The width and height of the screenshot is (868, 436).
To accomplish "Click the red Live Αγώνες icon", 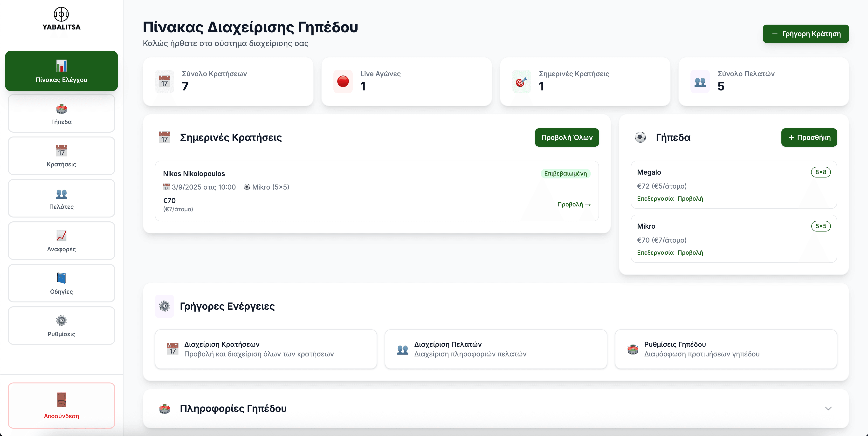I will point(343,82).
